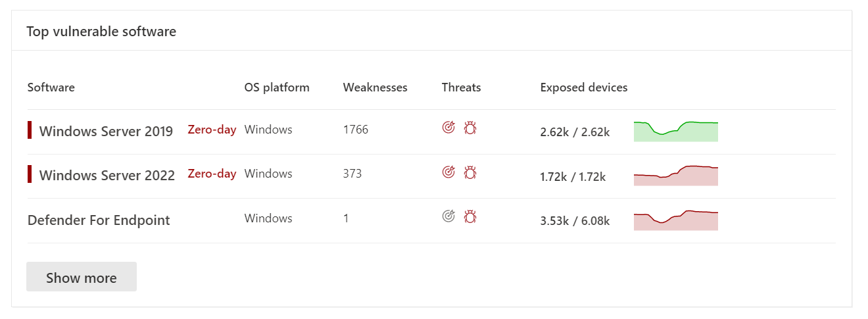Click the Zero-day tag for Windows Server 2019
Viewport: 868px width, 319px height.
[212, 130]
